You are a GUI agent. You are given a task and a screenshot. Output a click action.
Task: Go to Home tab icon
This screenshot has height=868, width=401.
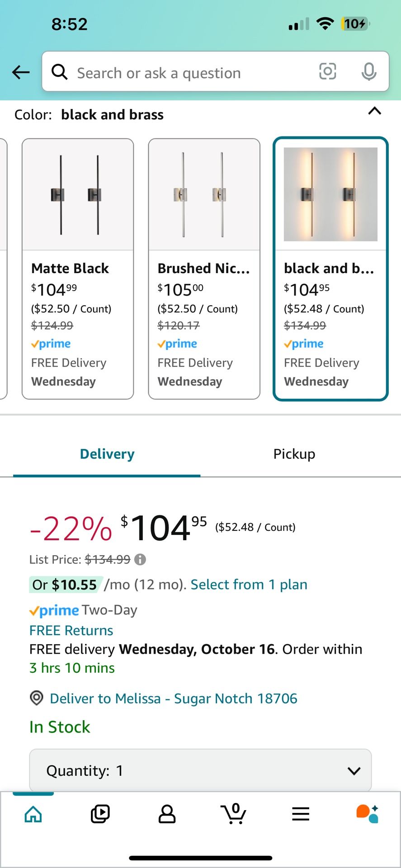pos(33,814)
